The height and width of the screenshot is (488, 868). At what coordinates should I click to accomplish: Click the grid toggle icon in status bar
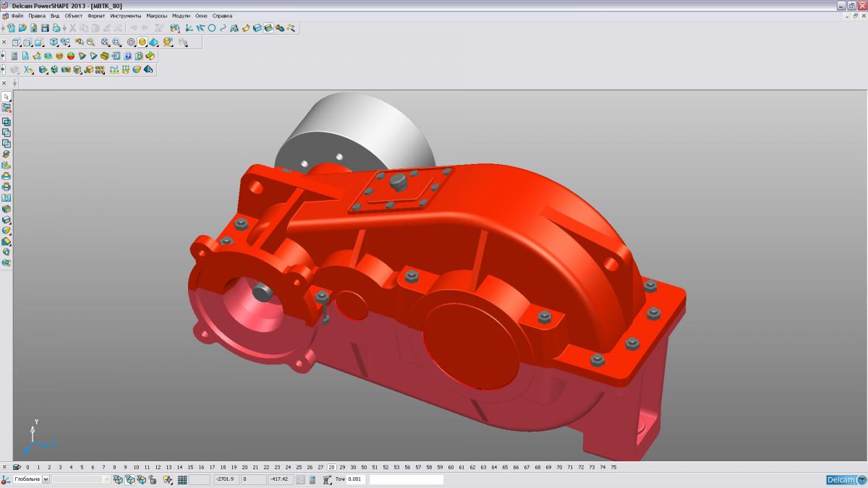182,479
